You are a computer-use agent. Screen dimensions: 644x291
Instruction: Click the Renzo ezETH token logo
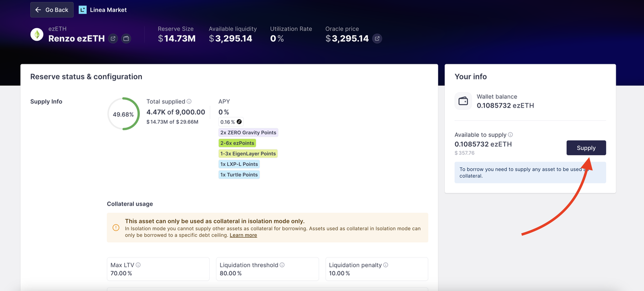point(37,34)
